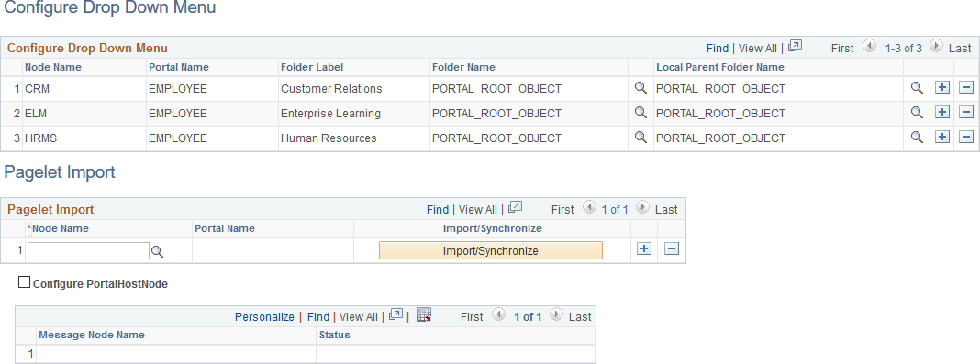Download Message Node grid to spreadsheet
The image size is (980, 364).
pos(424,314)
